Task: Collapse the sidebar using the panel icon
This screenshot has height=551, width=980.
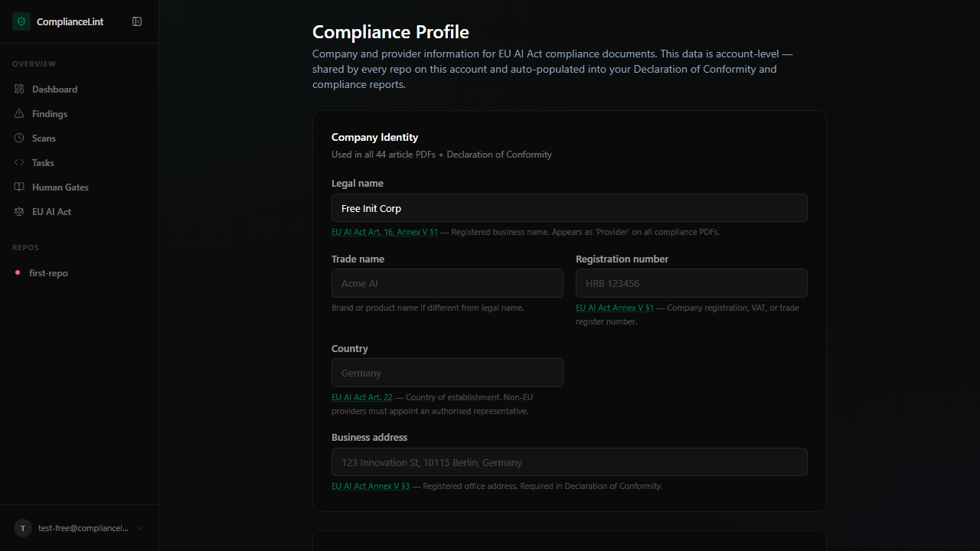Action: tap(137, 21)
